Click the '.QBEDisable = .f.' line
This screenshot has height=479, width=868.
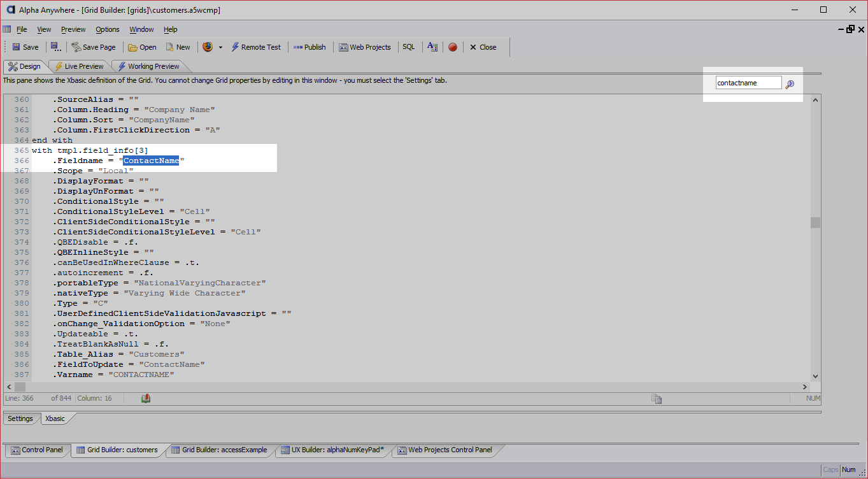point(96,242)
